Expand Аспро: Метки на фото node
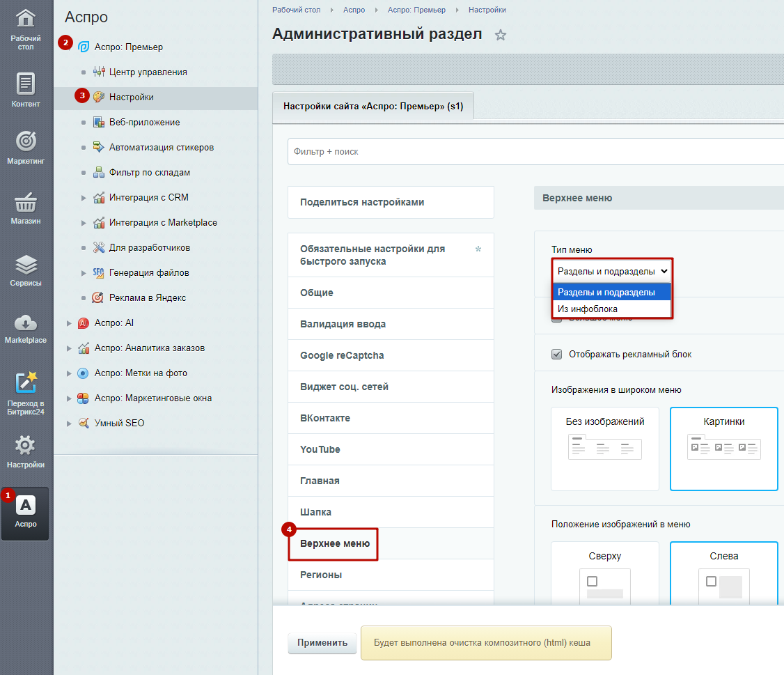This screenshot has height=675, width=784. (x=69, y=373)
